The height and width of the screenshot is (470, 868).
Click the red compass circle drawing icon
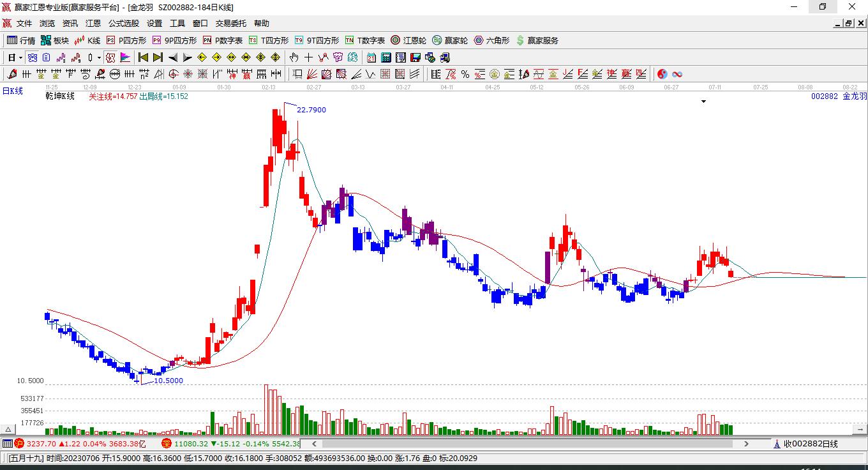click(173, 74)
